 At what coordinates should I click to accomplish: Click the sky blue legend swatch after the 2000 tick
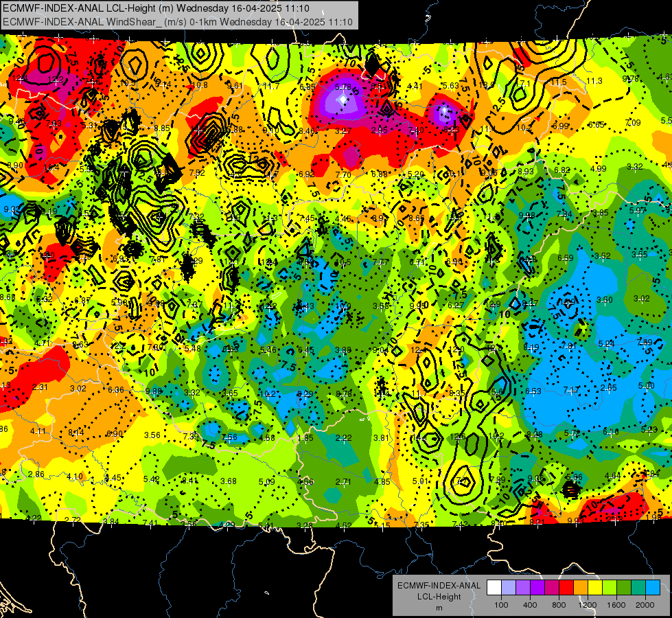tap(653, 588)
